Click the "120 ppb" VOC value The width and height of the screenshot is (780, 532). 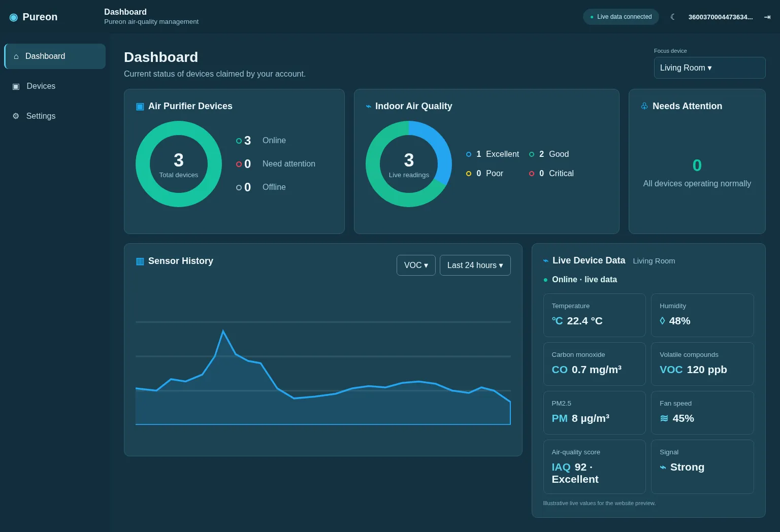[707, 370]
